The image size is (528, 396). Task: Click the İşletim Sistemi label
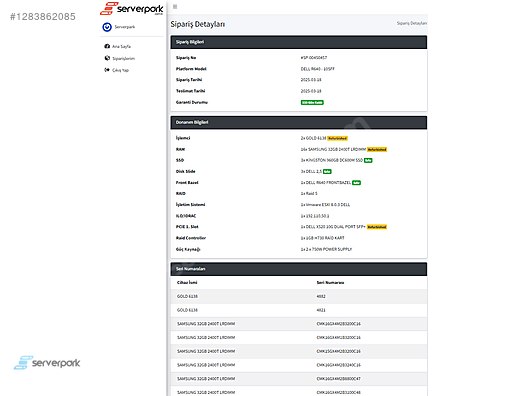point(190,205)
